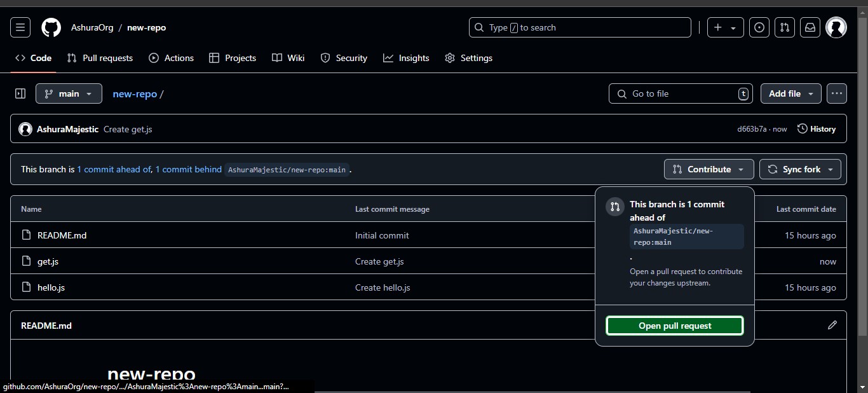Image resolution: width=868 pixels, height=393 pixels.
Task: Expand the Add file dropdown
Action: click(791, 93)
